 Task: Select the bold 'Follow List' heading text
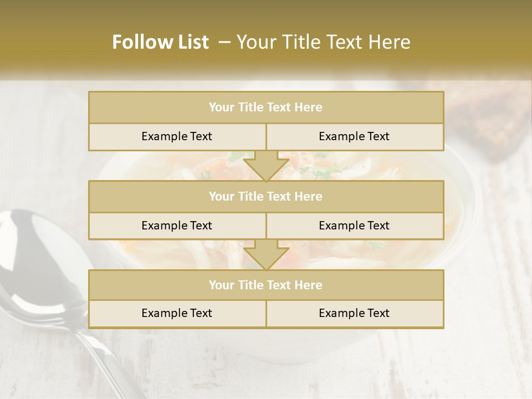161,42
